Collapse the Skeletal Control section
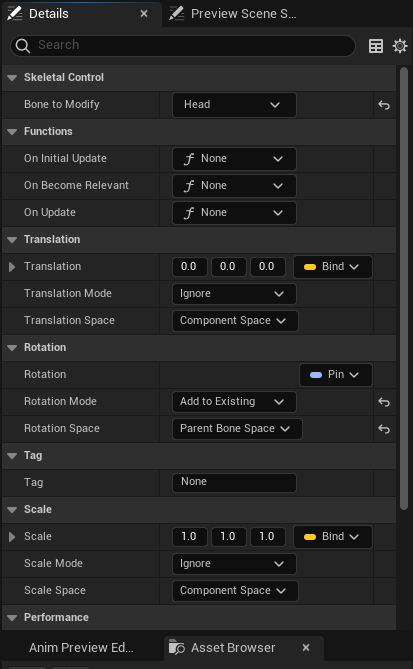Viewport: 413px width, 669px height. [12, 78]
